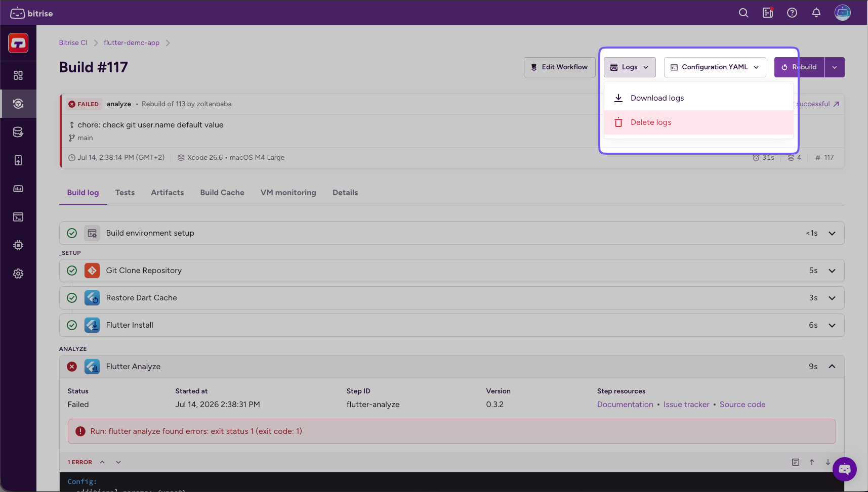Switch to the Details tab
This screenshot has width=868, height=492.
(345, 193)
